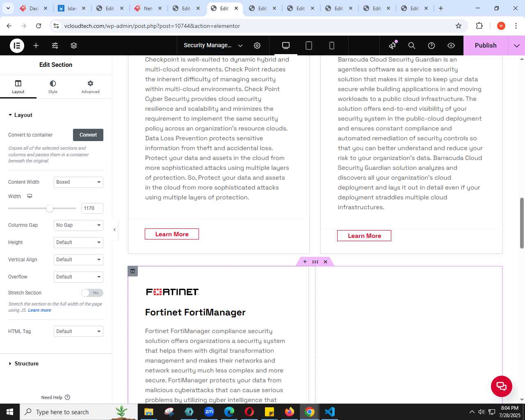Image resolution: width=525 pixels, height=420 pixels.
Task: Open the Structure layers icon
Action: point(74,46)
